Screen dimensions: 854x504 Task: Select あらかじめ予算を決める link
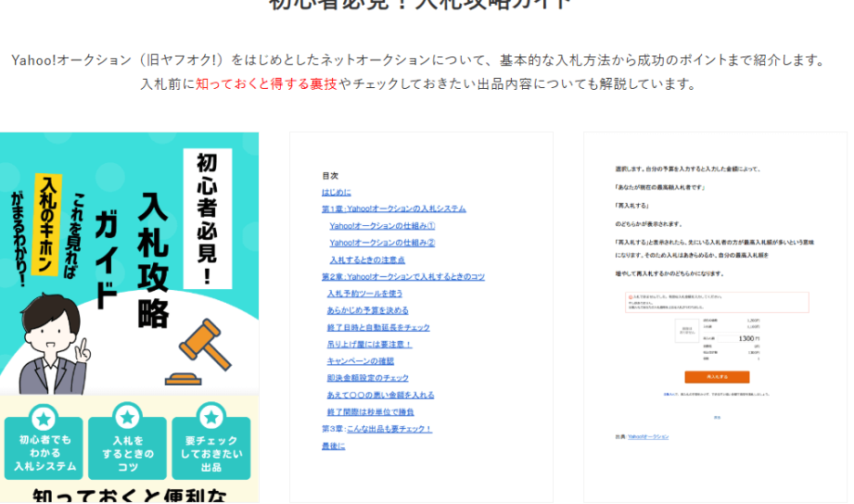[x=367, y=310]
